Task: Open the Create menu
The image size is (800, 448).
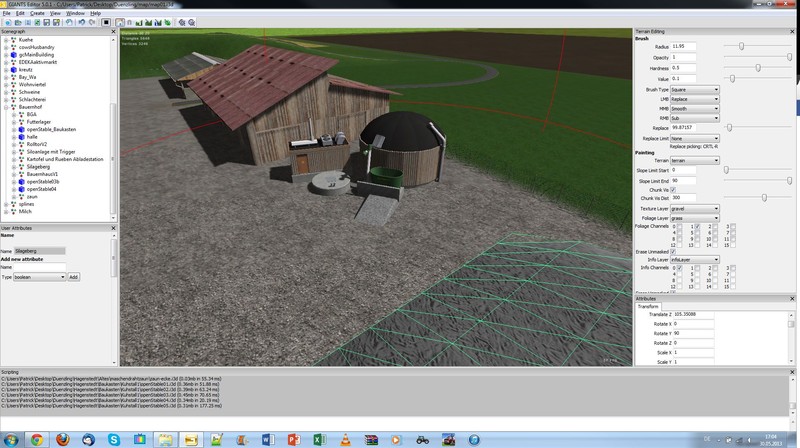Action: [37, 13]
